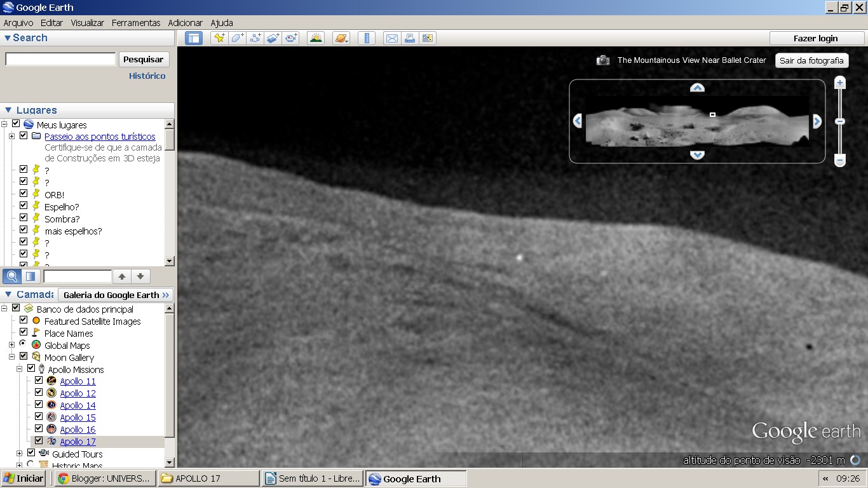Click the Print icon in toolbar
Image resolution: width=868 pixels, height=488 pixels.
click(x=410, y=38)
